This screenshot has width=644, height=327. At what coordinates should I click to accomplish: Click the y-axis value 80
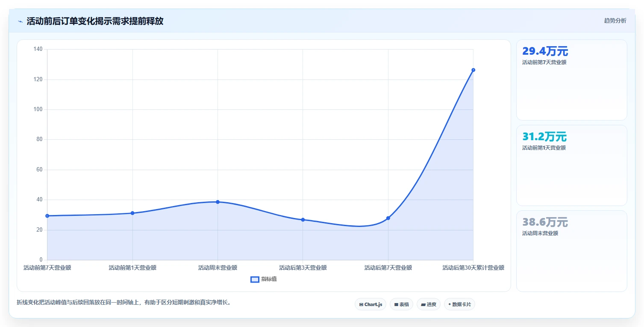click(39, 139)
